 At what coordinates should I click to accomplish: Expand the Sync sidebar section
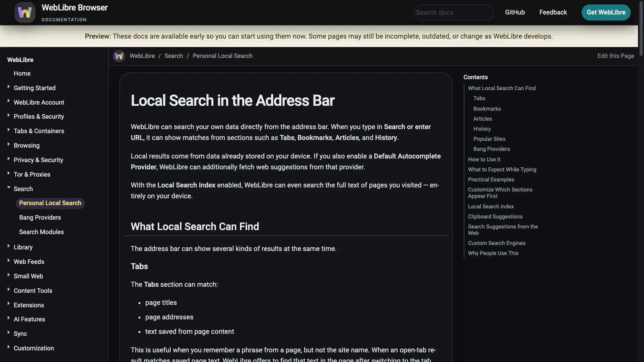click(8, 333)
